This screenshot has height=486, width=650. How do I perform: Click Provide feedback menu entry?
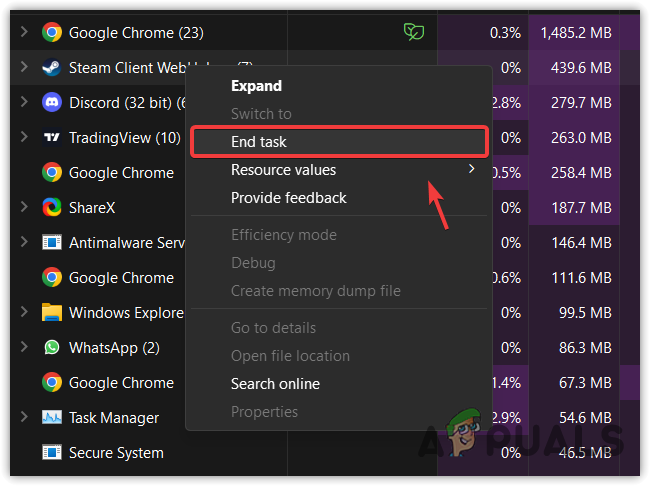point(288,198)
